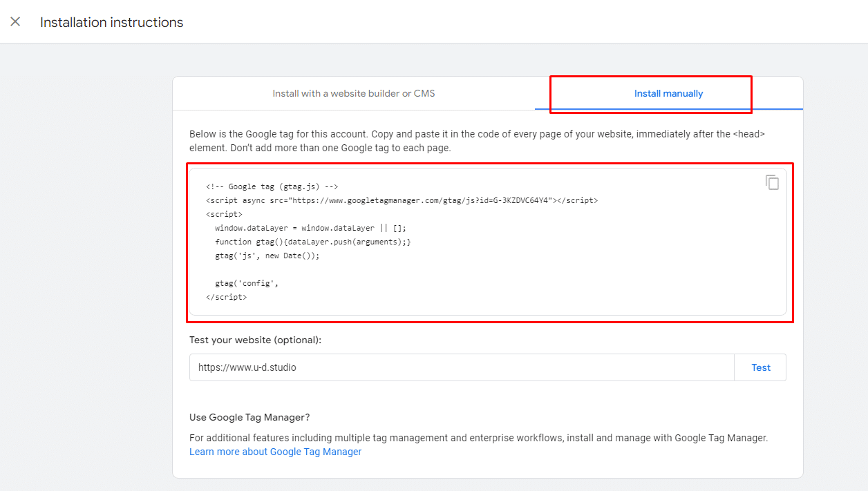Viewport: 868px width, 491px height.
Task: Click 'Test your website (optional):' label
Action: (256, 340)
